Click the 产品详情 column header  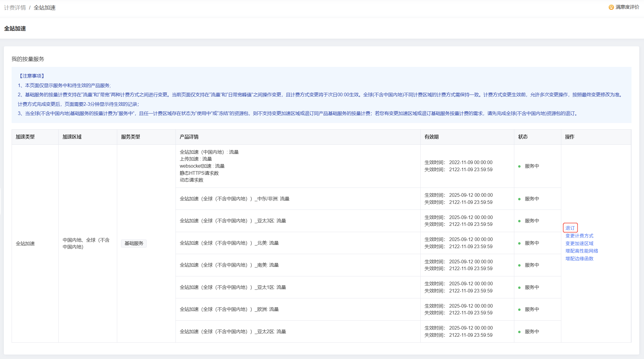189,137
